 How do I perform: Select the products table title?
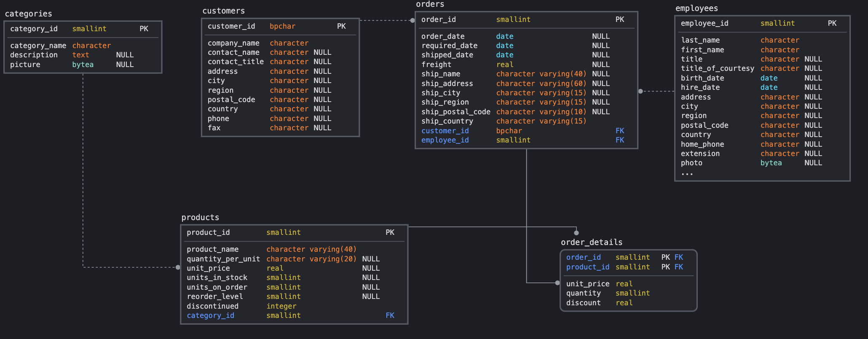tap(200, 218)
